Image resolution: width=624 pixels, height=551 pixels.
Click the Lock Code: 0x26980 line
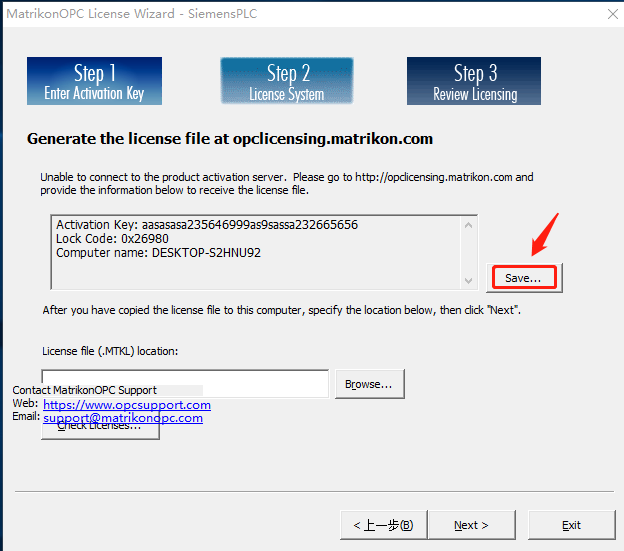tap(112, 239)
